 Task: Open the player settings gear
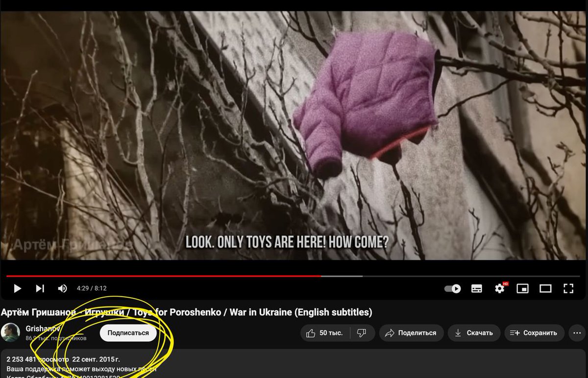pyautogui.click(x=500, y=288)
